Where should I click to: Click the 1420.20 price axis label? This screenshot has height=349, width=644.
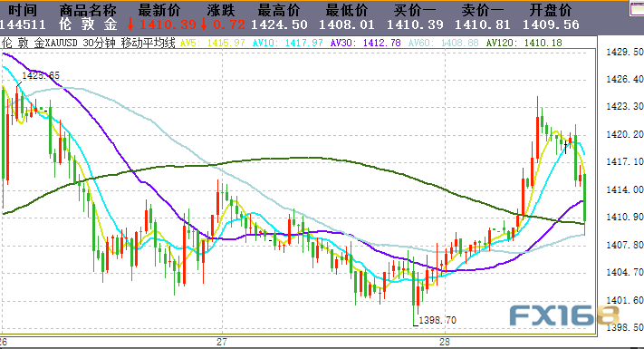tap(625, 134)
